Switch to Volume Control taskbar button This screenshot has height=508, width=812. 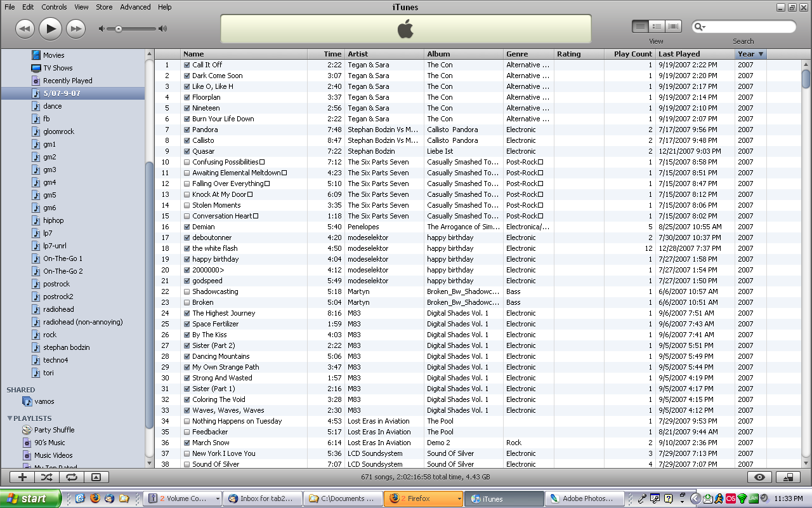tap(183, 498)
